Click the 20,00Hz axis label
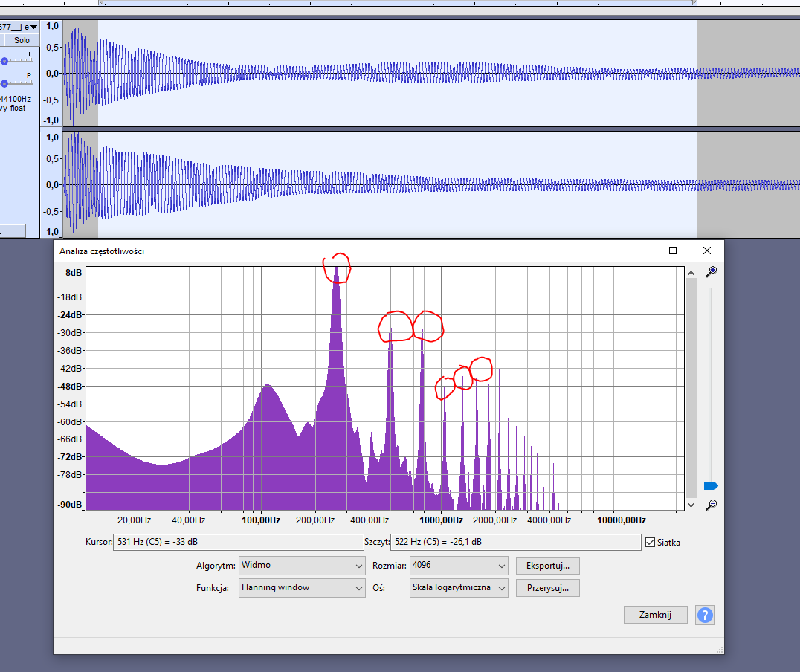800x672 pixels. click(x=134, y=520)
